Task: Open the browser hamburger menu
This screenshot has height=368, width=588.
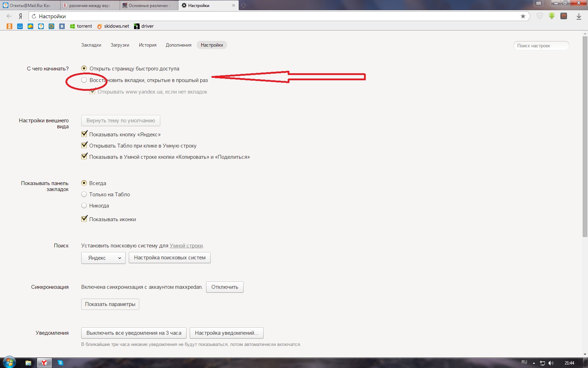Action: pos(539,4)
